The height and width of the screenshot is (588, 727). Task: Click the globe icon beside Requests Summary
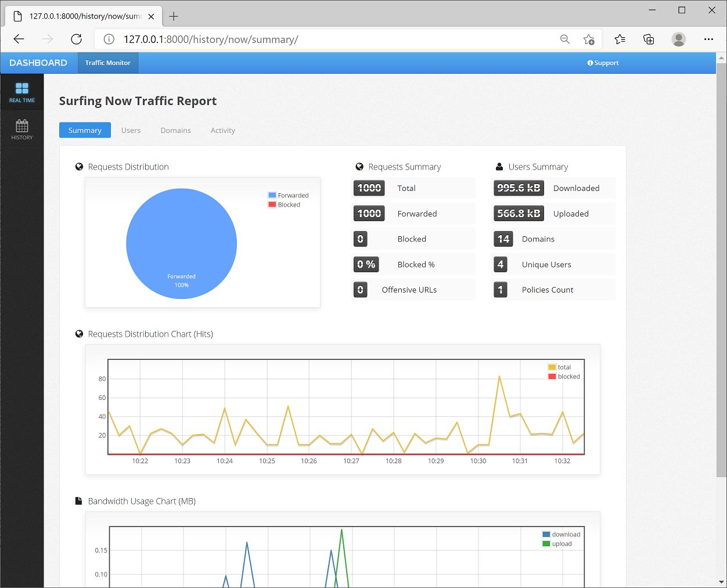click(359, 167)
